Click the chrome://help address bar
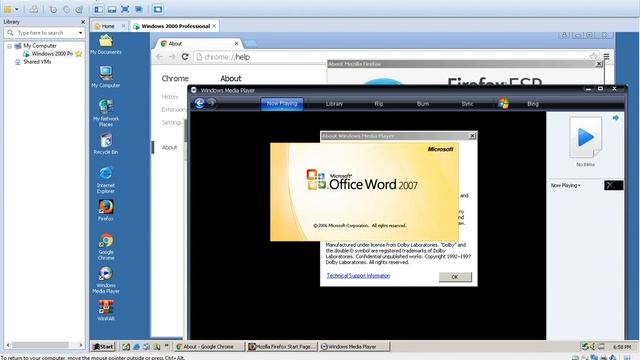The width and height of the screenshot is (640, 360). click(391, 57)
